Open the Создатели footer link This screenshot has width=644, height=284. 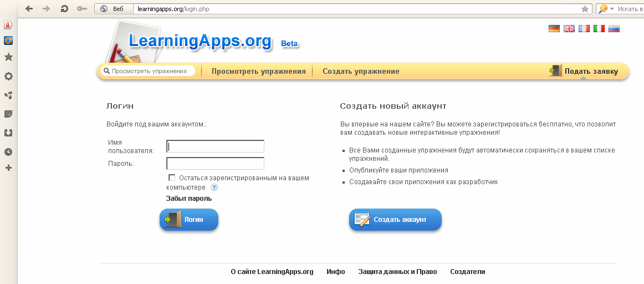(x=468, y=272)
